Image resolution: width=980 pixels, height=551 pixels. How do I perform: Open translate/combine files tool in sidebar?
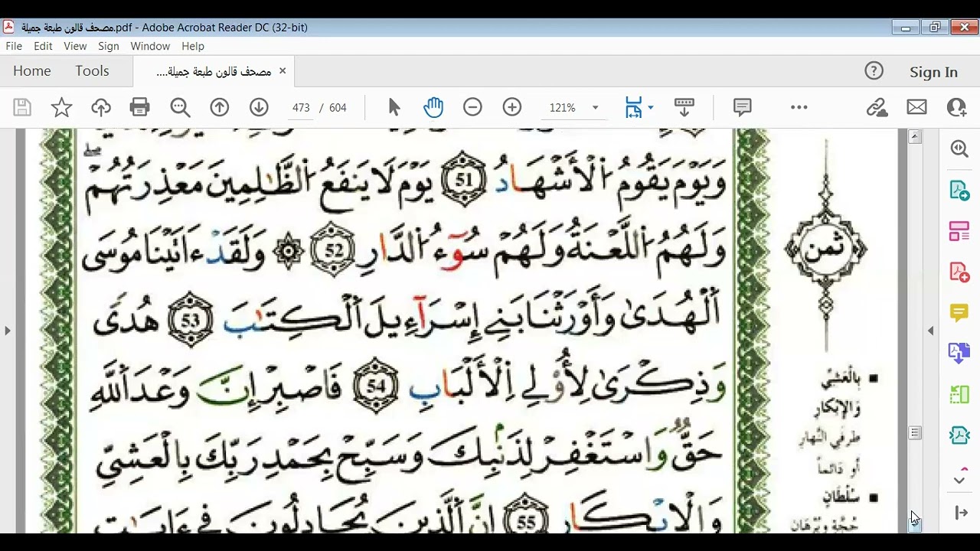[x=959, y=353]
